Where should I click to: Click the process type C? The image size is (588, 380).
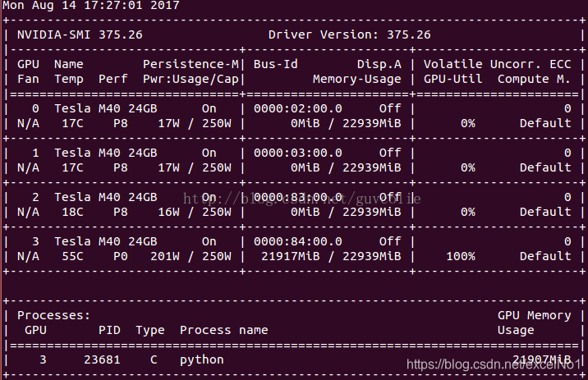(x=154, y=359)
